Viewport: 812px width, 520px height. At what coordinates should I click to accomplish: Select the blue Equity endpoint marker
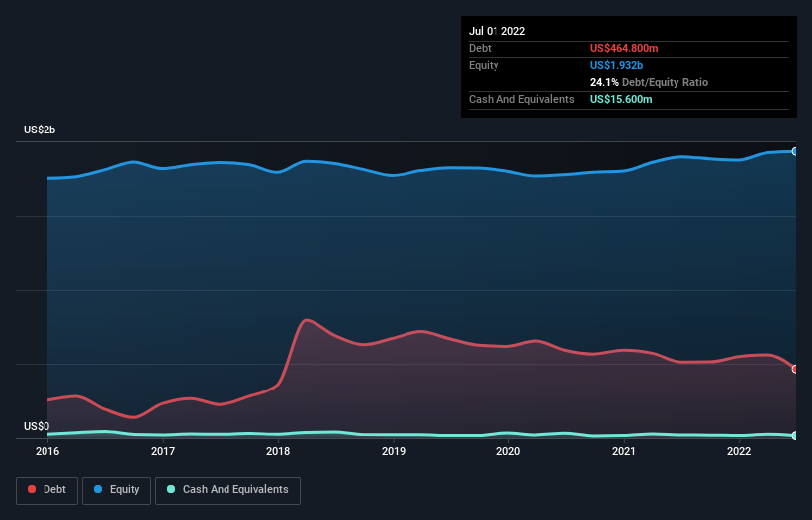click(x=795, y=151)
